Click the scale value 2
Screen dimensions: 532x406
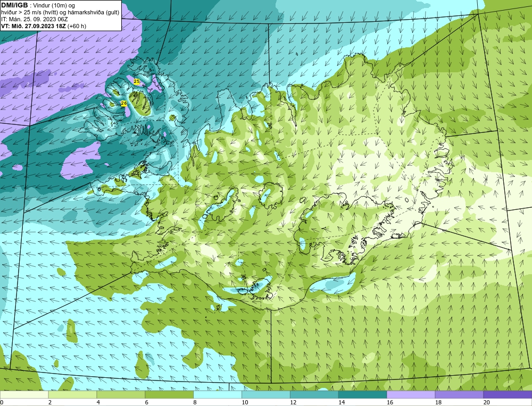(x=50, y=402)
